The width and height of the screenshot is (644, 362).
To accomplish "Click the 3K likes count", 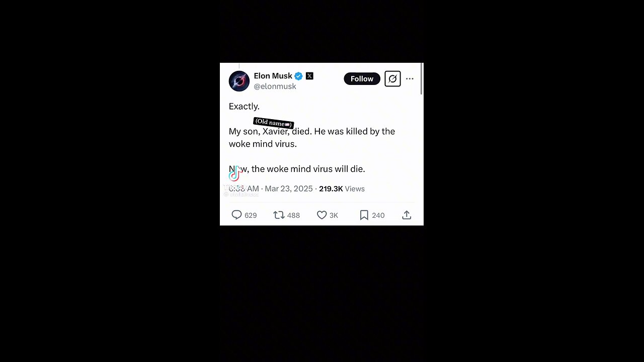I will click(334, 215).
